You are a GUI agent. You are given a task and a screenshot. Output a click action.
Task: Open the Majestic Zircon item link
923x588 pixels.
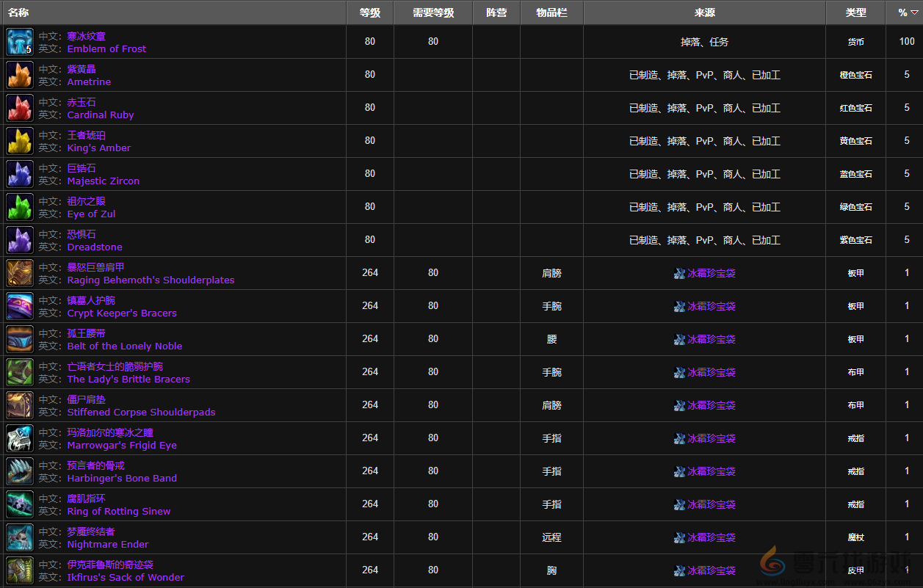click(x=103, y=181)
